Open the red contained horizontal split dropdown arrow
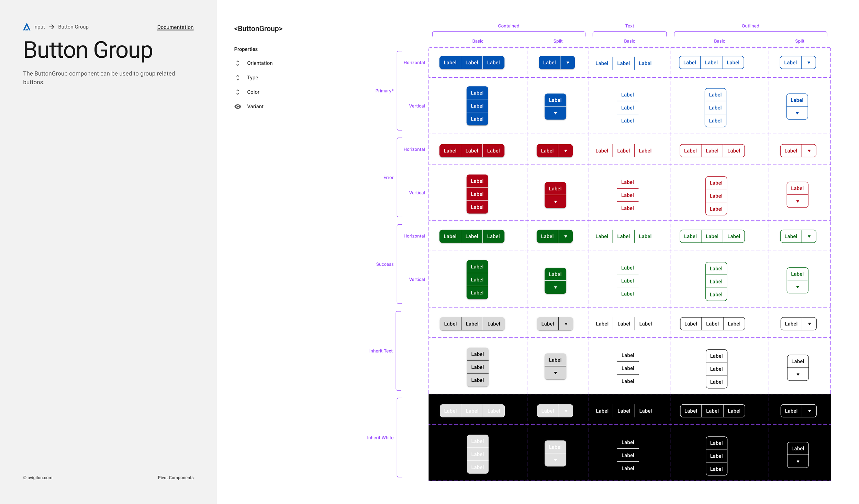 pyautogui.click(x=566, y=151)
